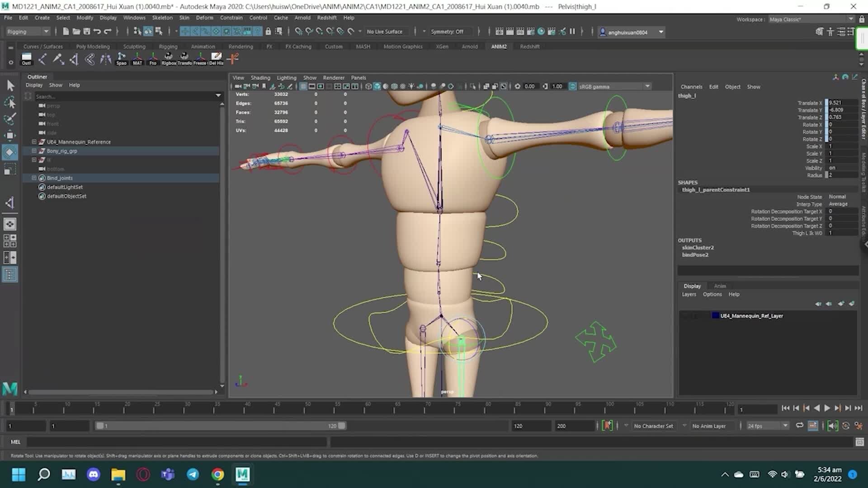The image size is (868, 488).
Task: Open the Outliner window icon in shelf
Action: [x=26, y=59]
